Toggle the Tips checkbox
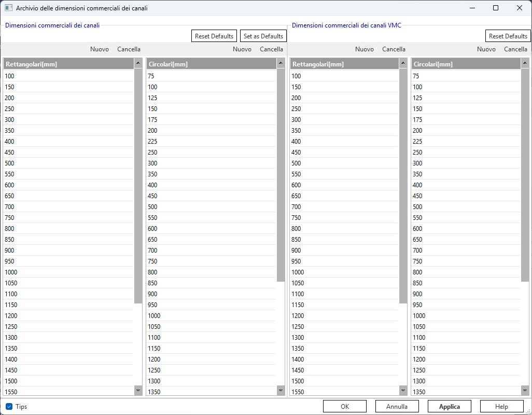Image resolution: width=532 pixels, height=415 pixels. (9, 407)
